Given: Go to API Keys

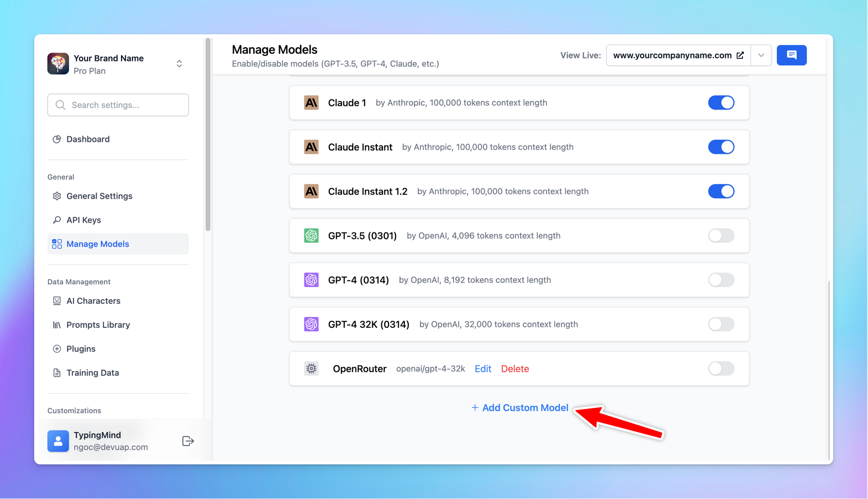Looking at the screenshot, I should [118, 220].
